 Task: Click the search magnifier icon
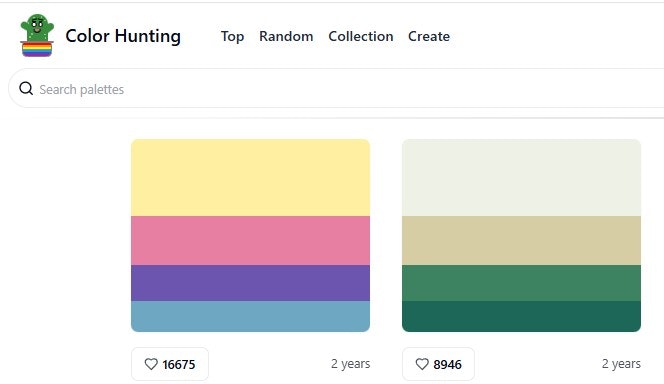pos(26,88)
